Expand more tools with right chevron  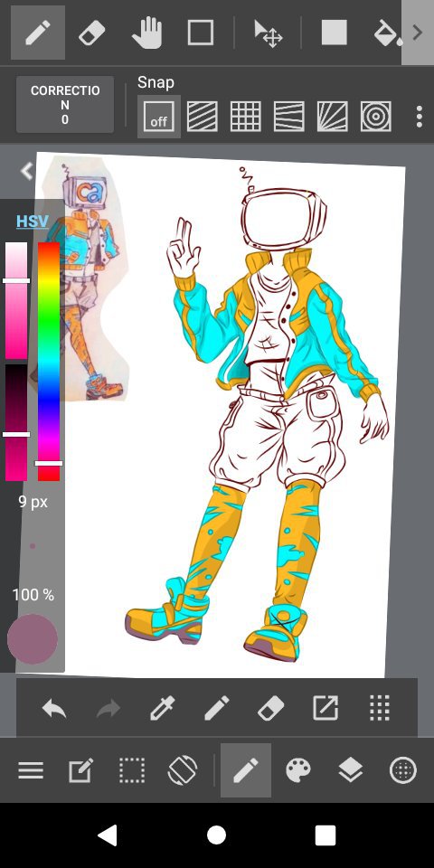point(418,33)
